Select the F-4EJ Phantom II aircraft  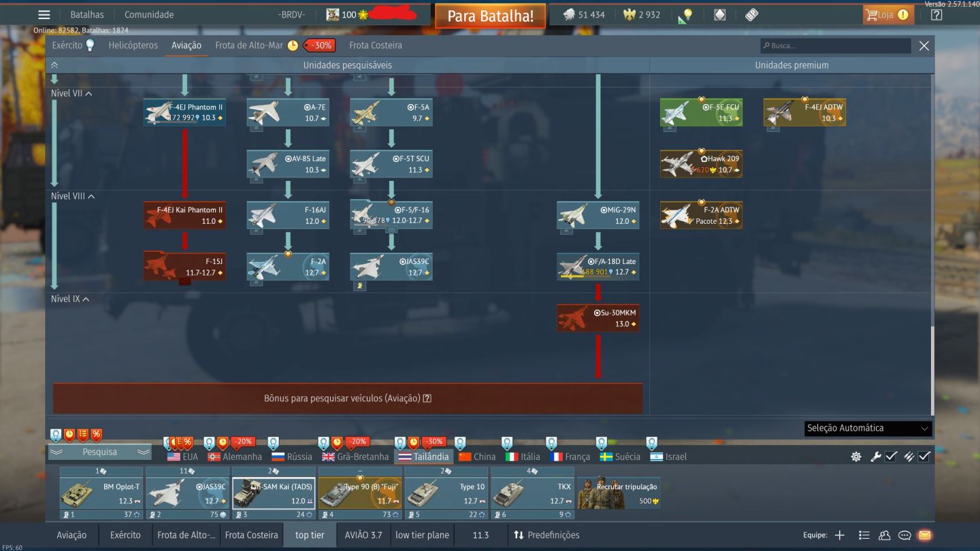click(x=184, y=112)
